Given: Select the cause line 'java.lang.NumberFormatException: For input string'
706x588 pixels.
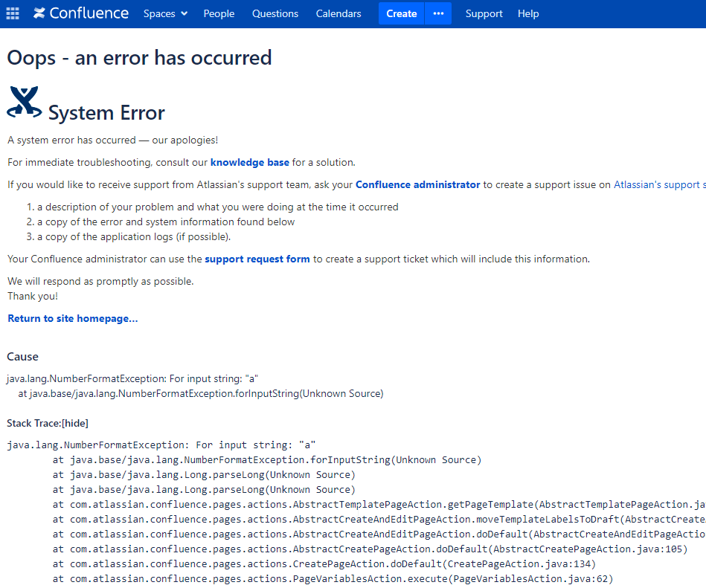Looking at the screenshot, I should point(132,379).
